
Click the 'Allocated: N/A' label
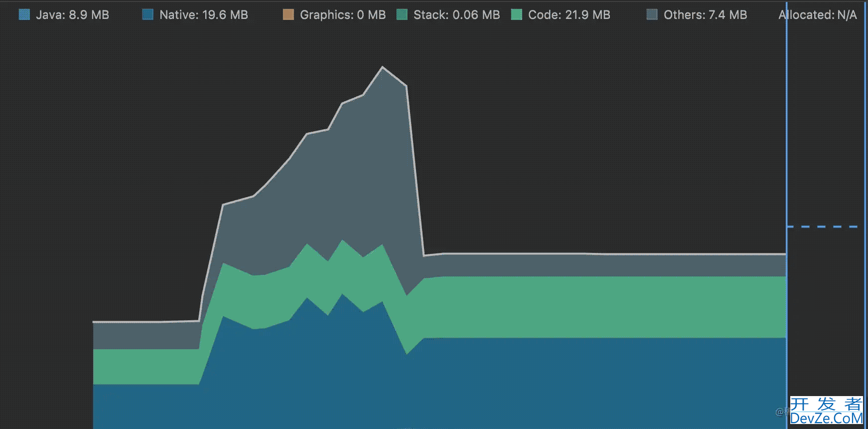[817, 15]
